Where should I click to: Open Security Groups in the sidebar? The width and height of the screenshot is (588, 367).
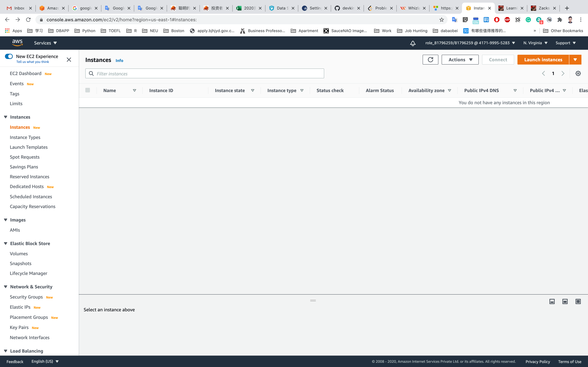(x=26, y=297)
